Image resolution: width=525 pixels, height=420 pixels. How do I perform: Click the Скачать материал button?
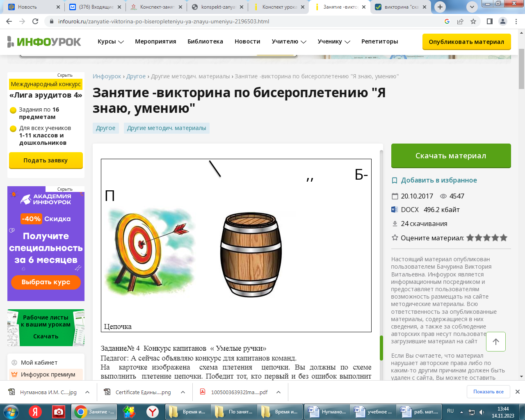coord(451,155)
